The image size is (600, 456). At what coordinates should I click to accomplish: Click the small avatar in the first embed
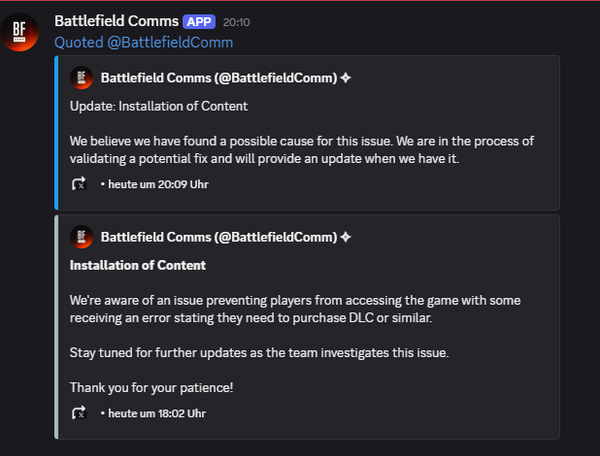pyautogui.click(x=81, y=78)
